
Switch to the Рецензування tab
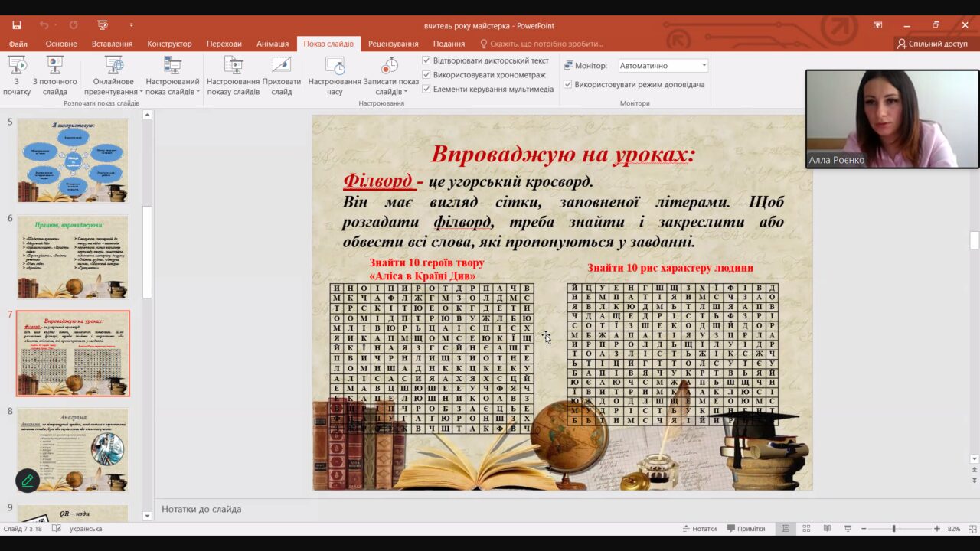394,44
